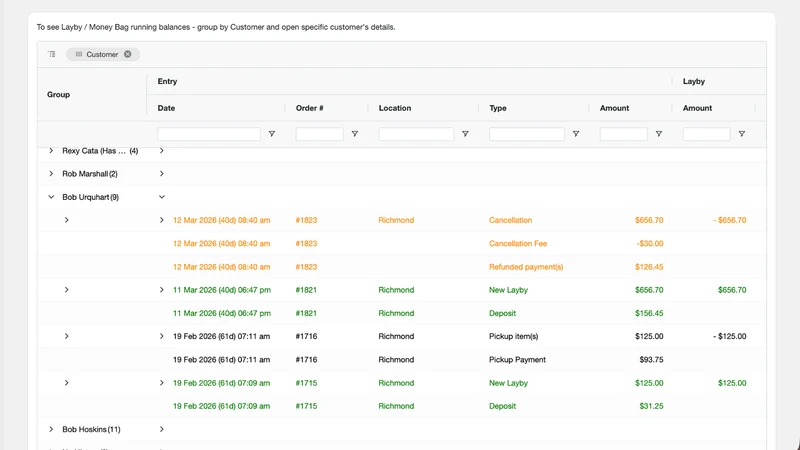Image resolution: width=800 pixels, height=450 pixels.
Task: Click the Customer group chip
Action: click(103, 54)
